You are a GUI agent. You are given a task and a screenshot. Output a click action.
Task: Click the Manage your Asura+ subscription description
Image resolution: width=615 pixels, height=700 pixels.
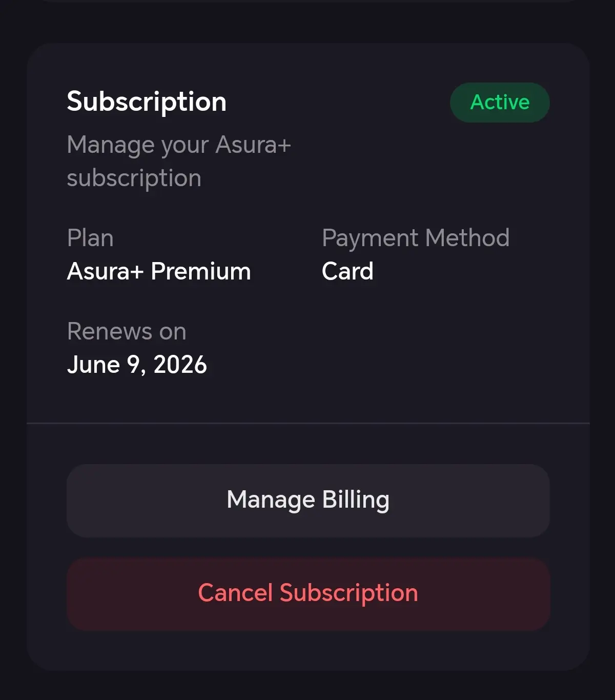(x=179, y=162)
